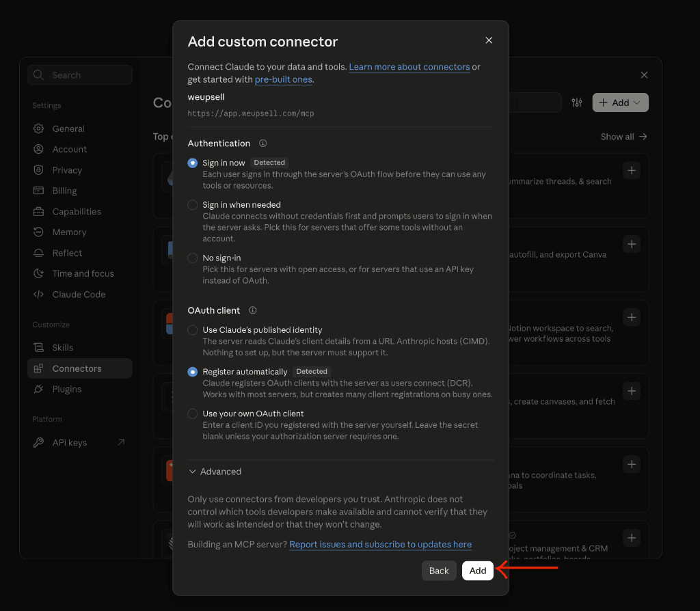Click the Account person icon

(x=38, y=150)
